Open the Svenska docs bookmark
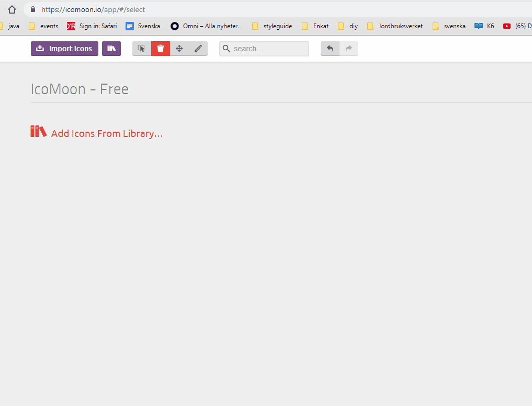The image size is (532, 406). pos(143,26)
